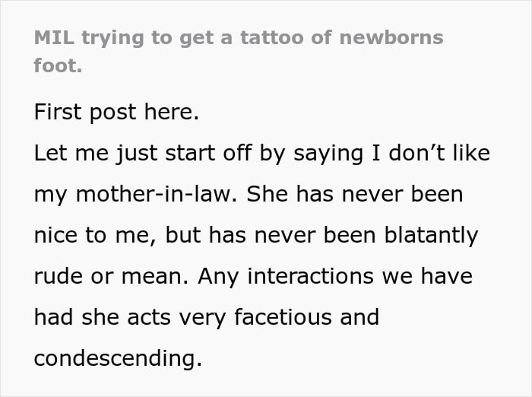Click the 'First post here.' sentence
This screenshot has width=532, height=397.
[116, 112]
